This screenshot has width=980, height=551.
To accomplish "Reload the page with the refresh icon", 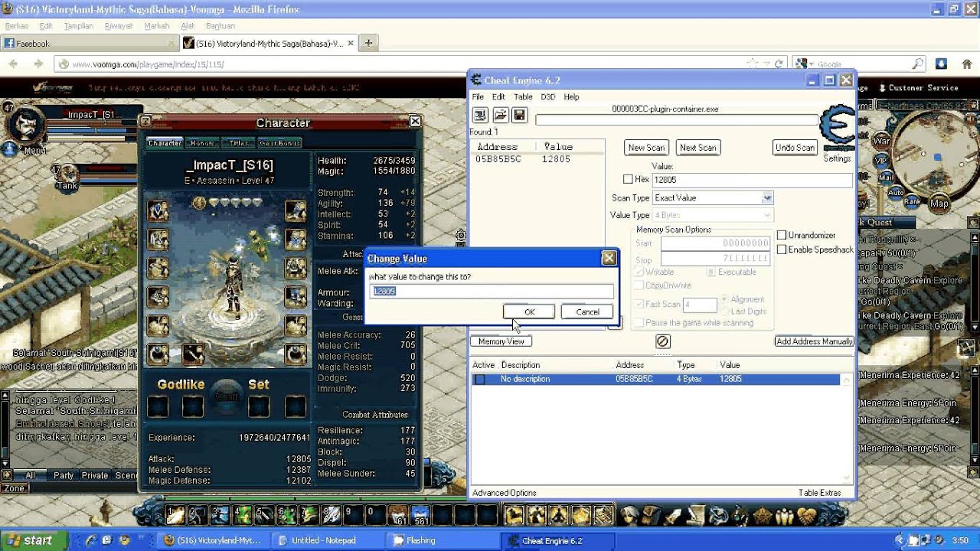I will coord(779,64).
